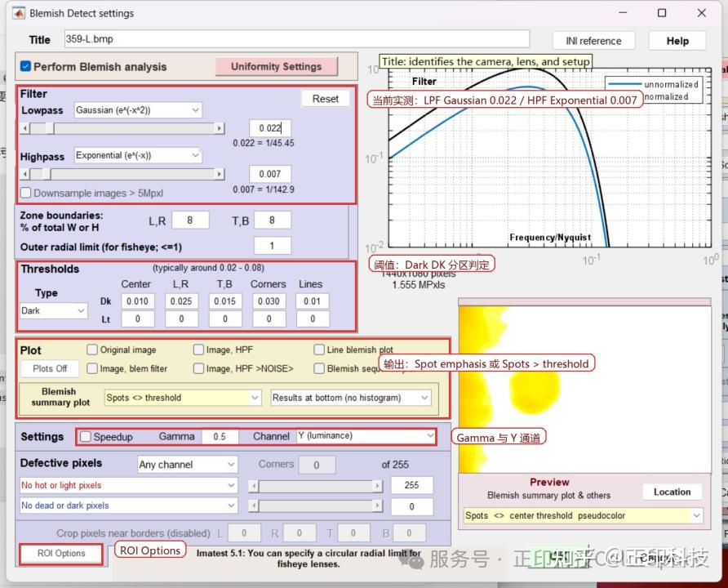Click the Title text field
The width and height of the screenshot is (728, 588).
coord(297,39)
